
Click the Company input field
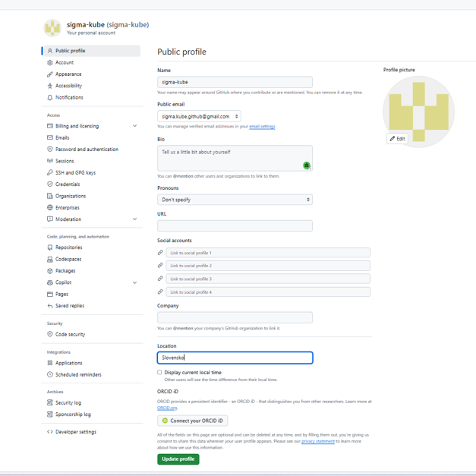235,317
